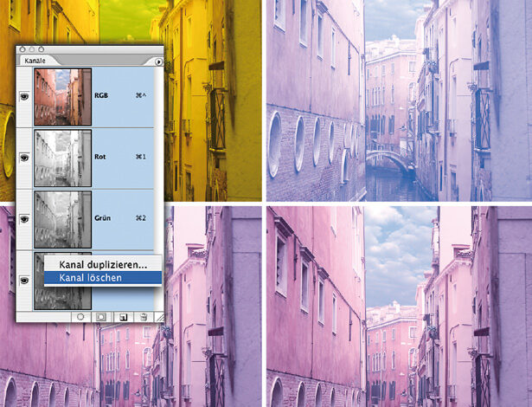The image size is (532, 407).
Task: Switch to the Kanäle tab
Action: tap(35, 61)
